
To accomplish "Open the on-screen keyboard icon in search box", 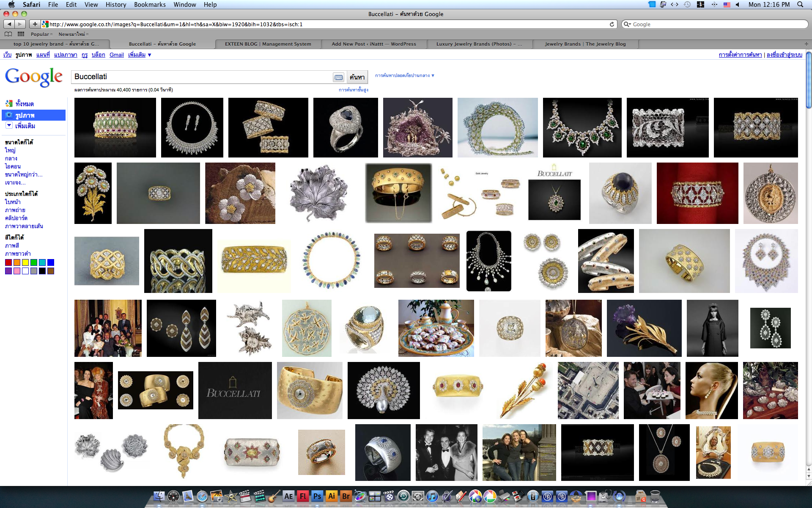I will 338,77.
